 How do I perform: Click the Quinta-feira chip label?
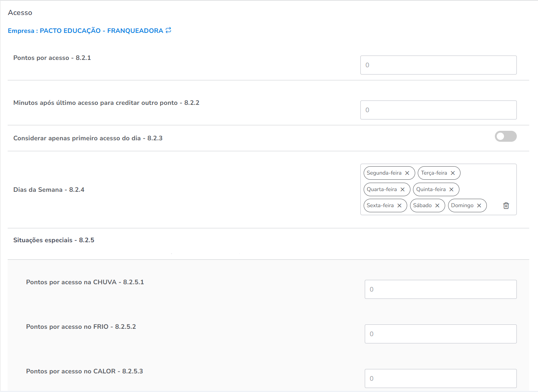(431, 190)
